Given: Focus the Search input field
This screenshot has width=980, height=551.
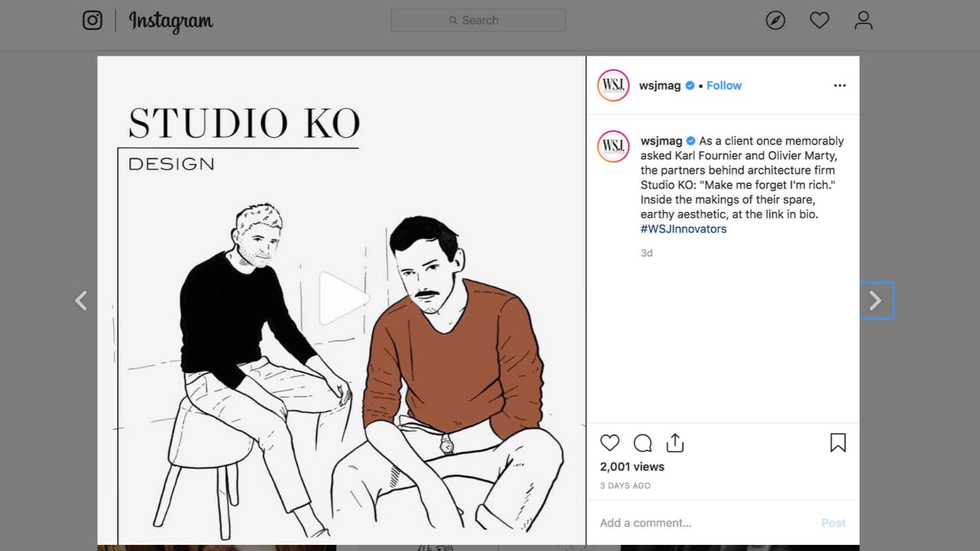Looking at the screenshot, I should coord(479,21).
